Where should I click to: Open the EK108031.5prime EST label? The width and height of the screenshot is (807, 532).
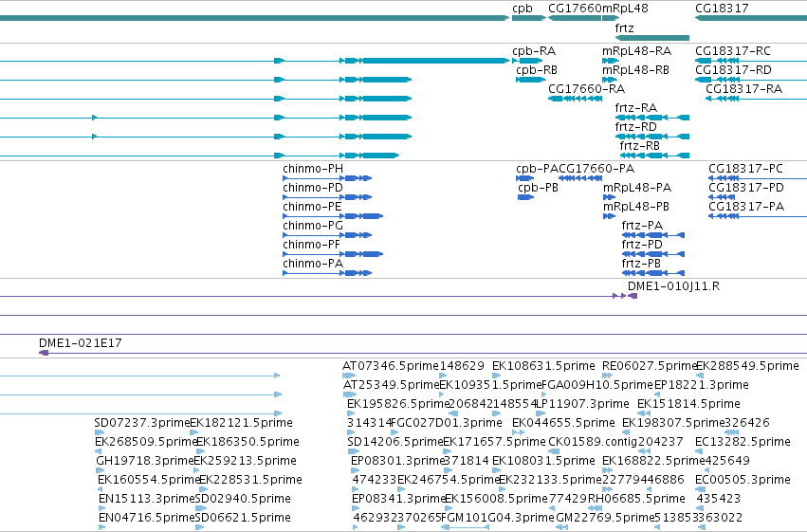tap(543, 461)
